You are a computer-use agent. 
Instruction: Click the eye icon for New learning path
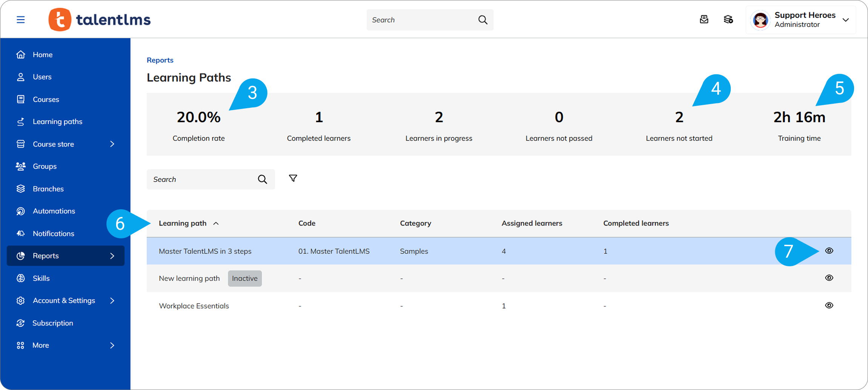[x=829, y=278]
